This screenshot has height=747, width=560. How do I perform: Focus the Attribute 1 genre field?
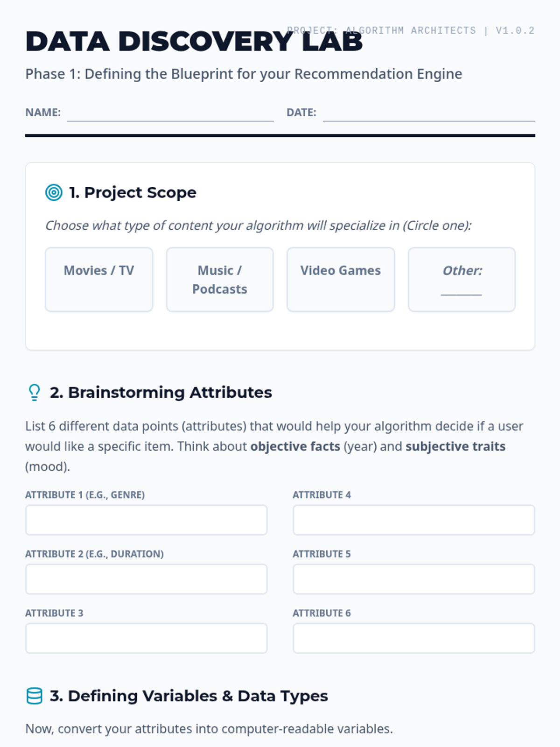point(146,520)
